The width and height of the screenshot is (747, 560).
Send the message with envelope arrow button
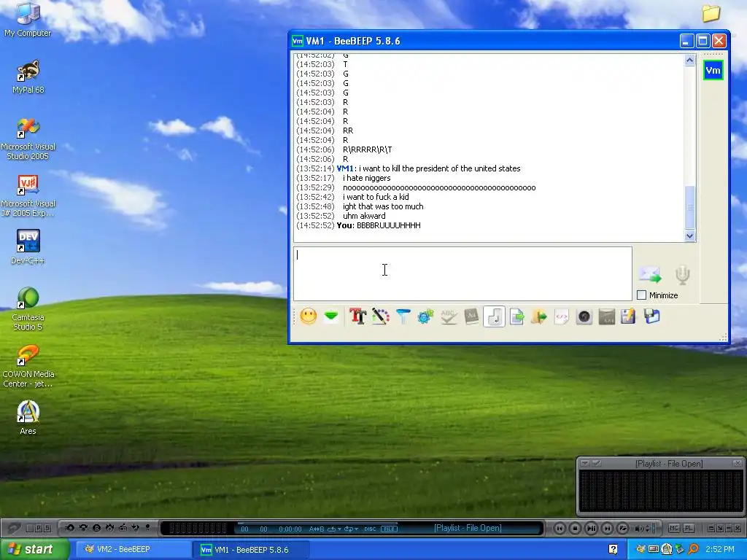pyautogui.click(x=650, y=275)
